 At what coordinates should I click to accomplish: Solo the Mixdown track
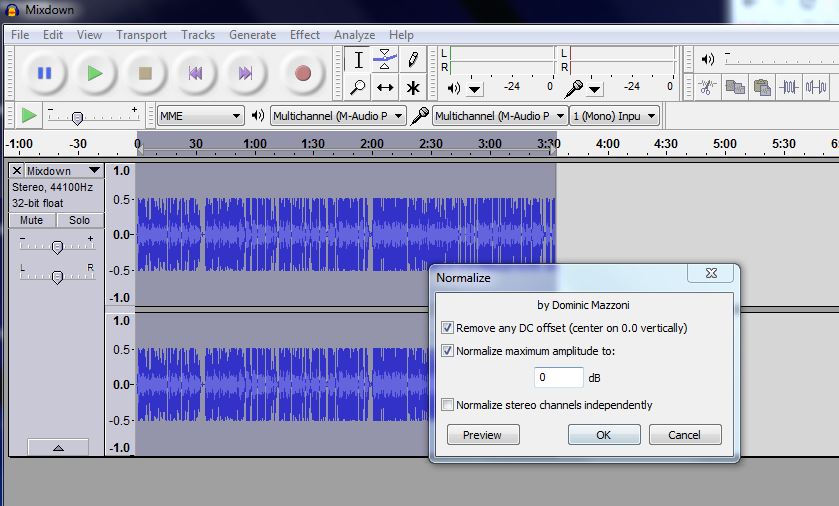(x=80, y=220)
